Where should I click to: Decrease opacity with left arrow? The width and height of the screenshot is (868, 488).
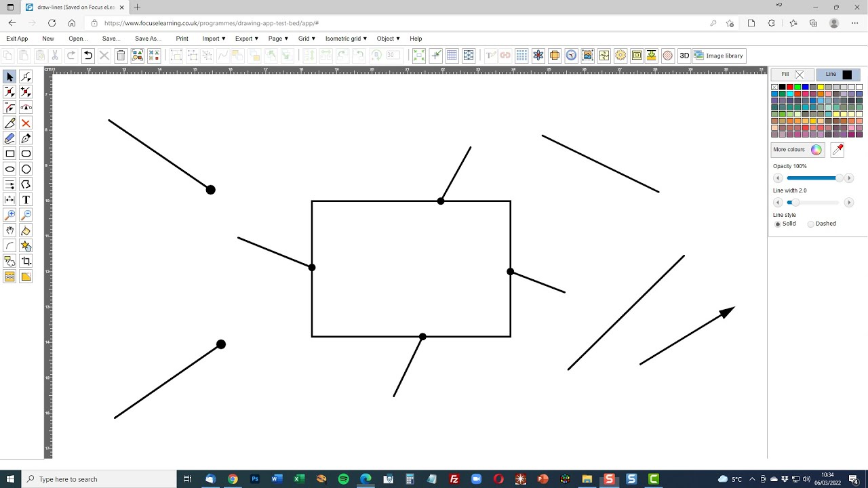pyautogui.click(x=778, y=178)
